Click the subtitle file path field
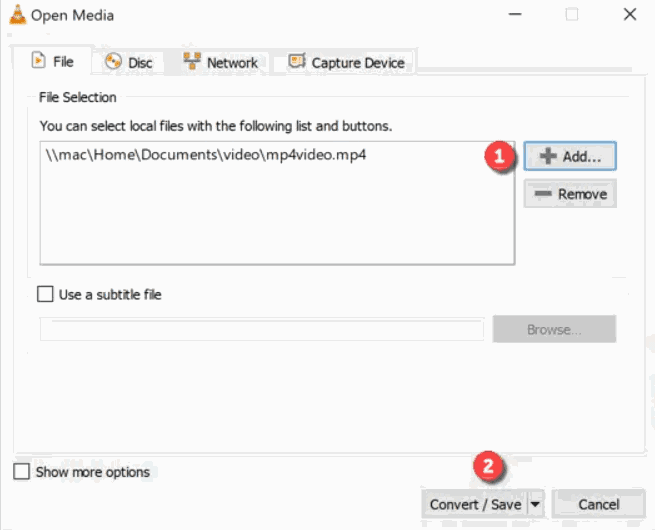 (262, 329)
